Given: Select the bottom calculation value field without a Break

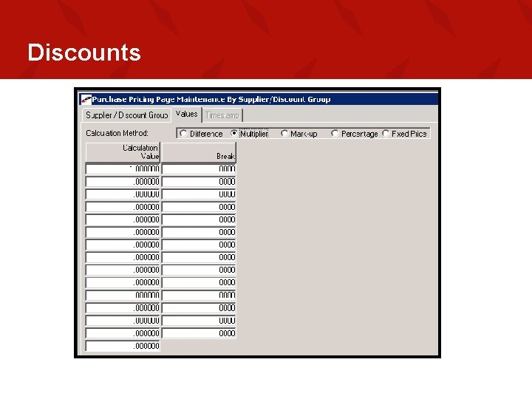Looking at the screenshot, I should pos(123,346).
